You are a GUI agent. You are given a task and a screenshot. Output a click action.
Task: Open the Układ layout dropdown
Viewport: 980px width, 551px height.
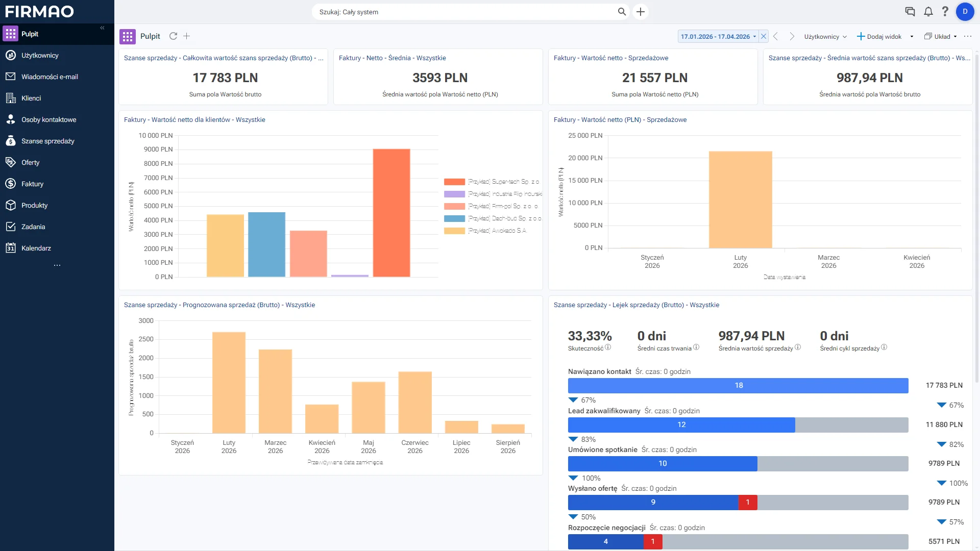pyautogui.click(x=941, y=36)
